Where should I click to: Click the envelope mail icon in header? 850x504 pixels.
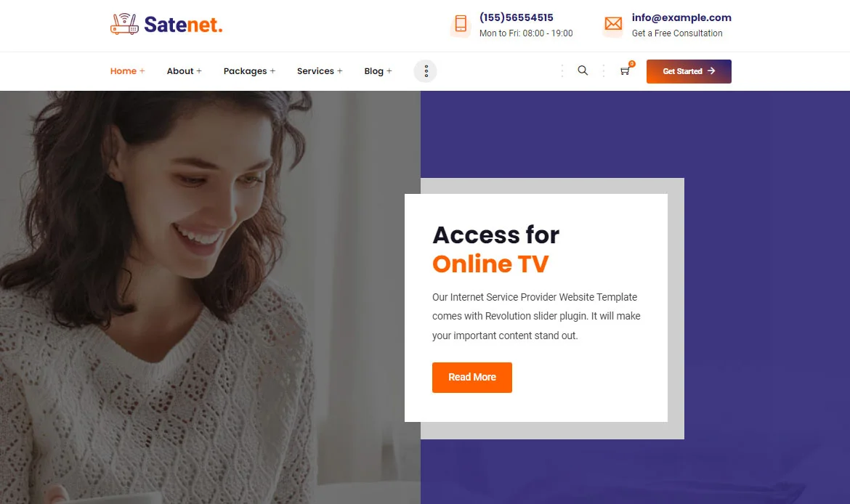pos(613,24)
